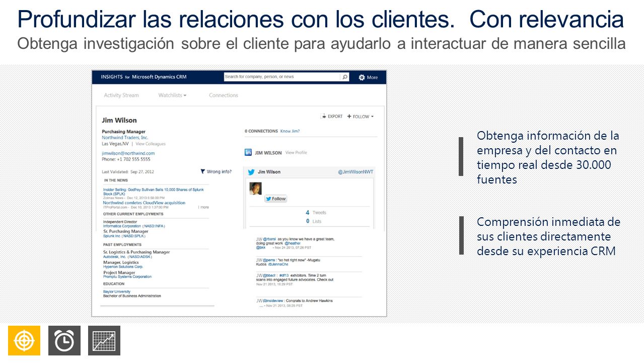Click the Twitter Follow button
The image size is (644, 363).
[x=276, y=199]
